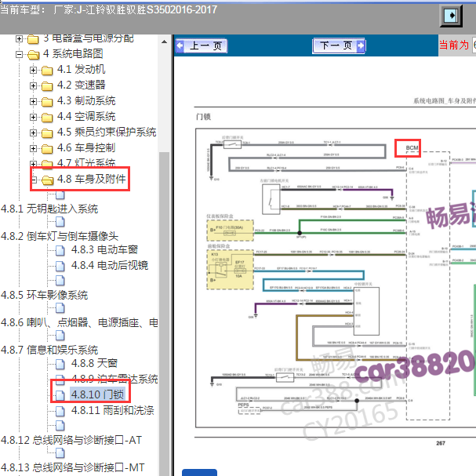Select folder icon of 4.4 空调系统
The height and width of the screenshot is (476, 476).
pyautogui.click(x=47, y=118)
